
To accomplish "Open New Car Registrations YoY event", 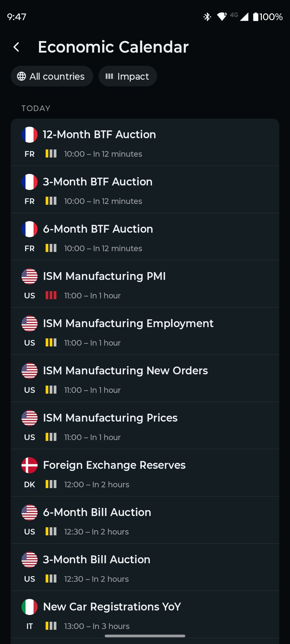I will click(145, 614).
